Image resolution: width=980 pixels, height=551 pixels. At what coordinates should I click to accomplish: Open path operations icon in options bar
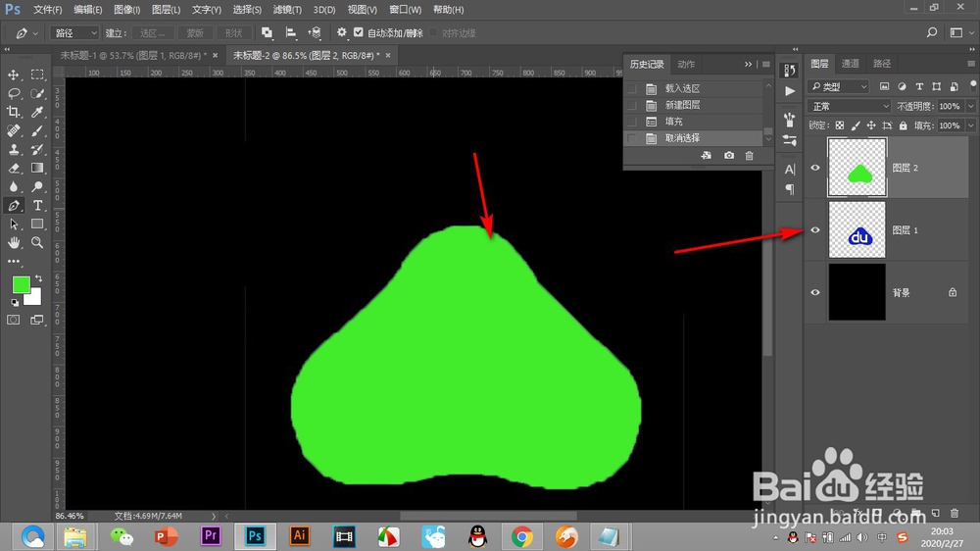pos(267,32)
